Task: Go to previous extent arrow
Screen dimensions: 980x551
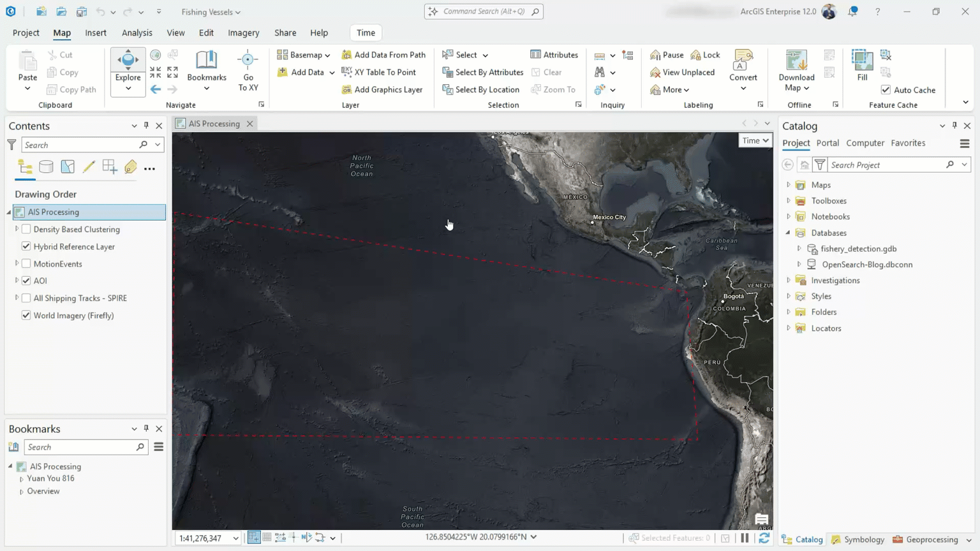Action: (x=156, y=89)
